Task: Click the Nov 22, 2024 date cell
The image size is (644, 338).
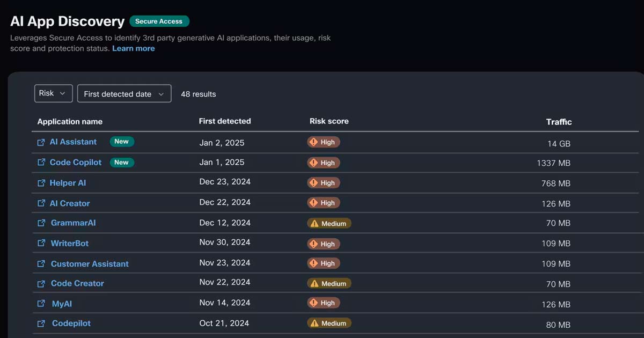Action: [x=225, y=282]
